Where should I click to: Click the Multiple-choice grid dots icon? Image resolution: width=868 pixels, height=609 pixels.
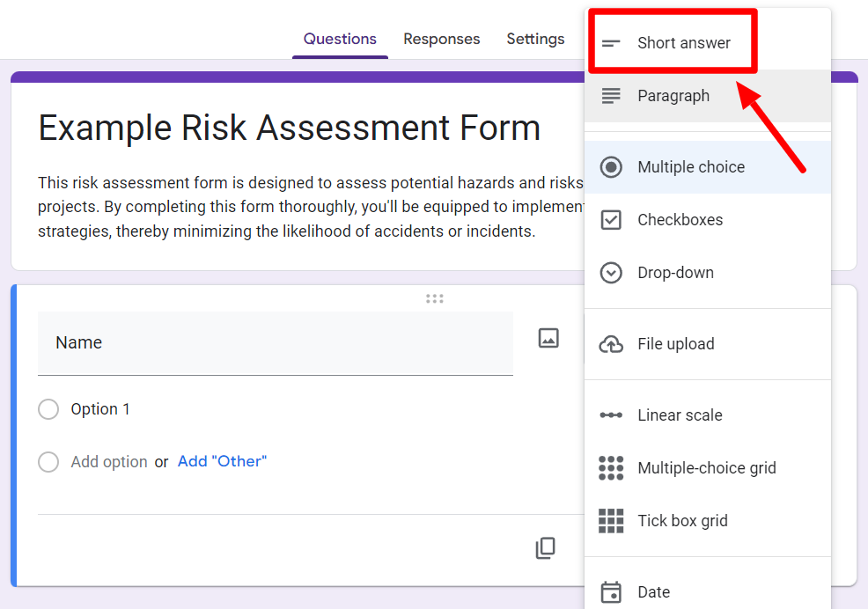coord(611,468)
